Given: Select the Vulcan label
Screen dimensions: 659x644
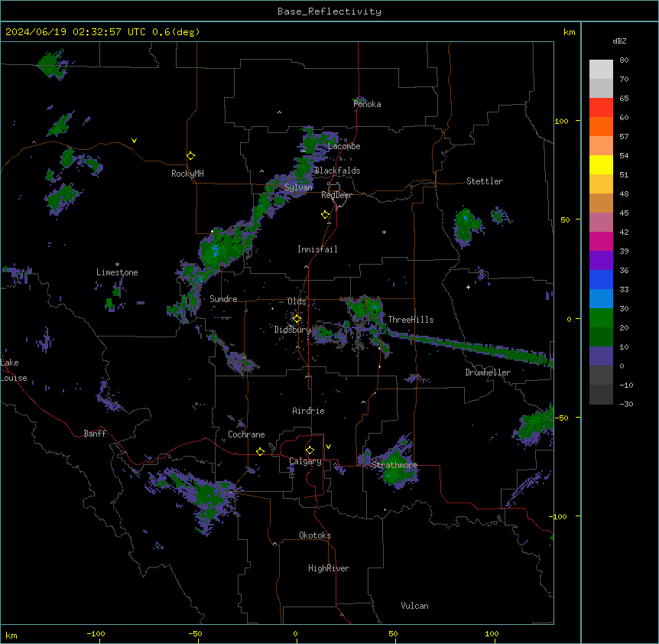Looking at the screenshot, I should (414, 606).
